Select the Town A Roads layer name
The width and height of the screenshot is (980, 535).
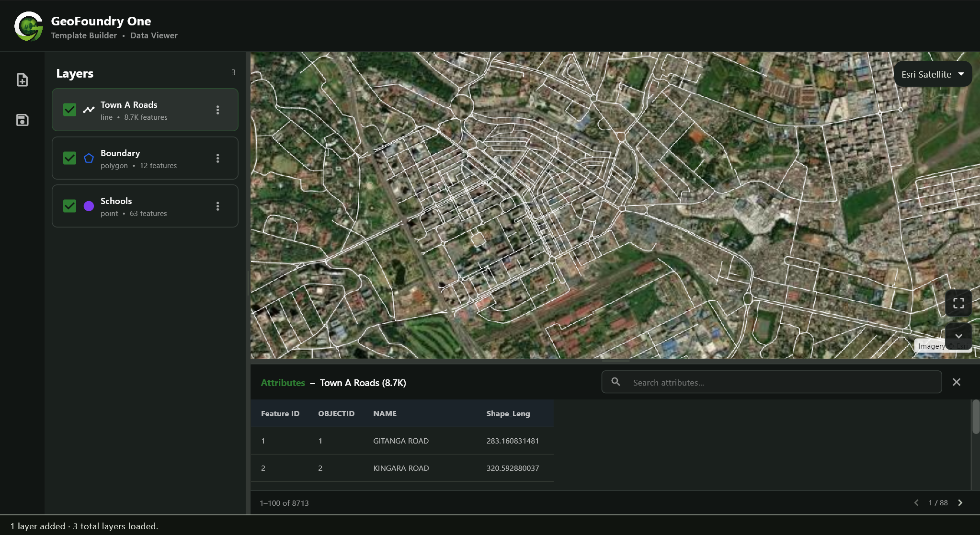tap(129, 104)
